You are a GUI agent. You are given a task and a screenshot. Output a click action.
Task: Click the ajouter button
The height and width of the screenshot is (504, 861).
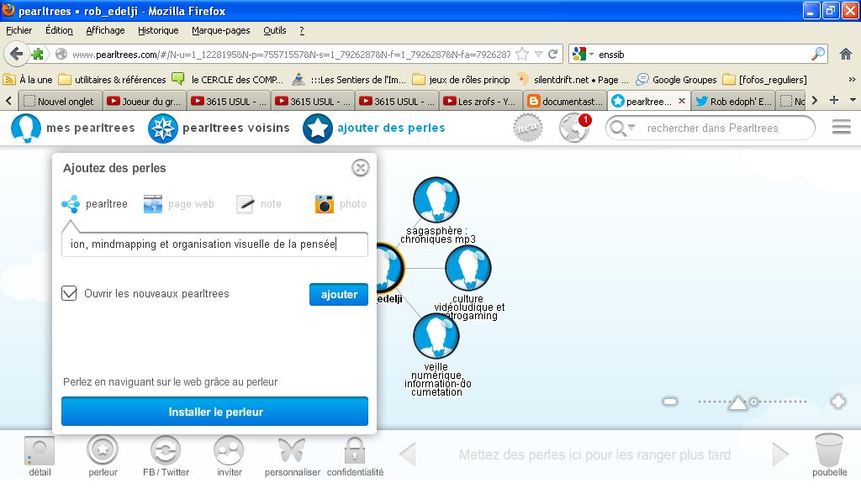tap(339, 295)
